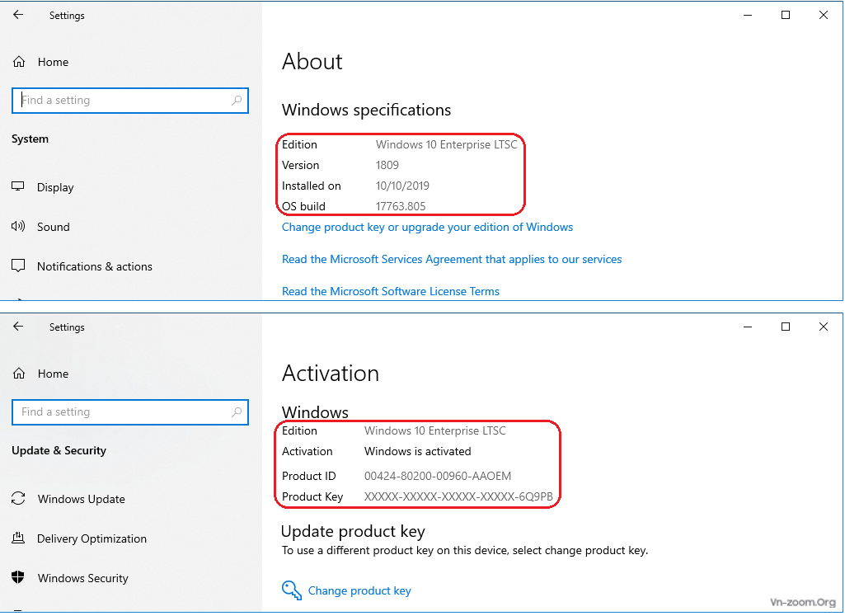The height and width of the screenshot is (616, 845).
Task: Click the Display monitor icon
Action: [18, 186]
